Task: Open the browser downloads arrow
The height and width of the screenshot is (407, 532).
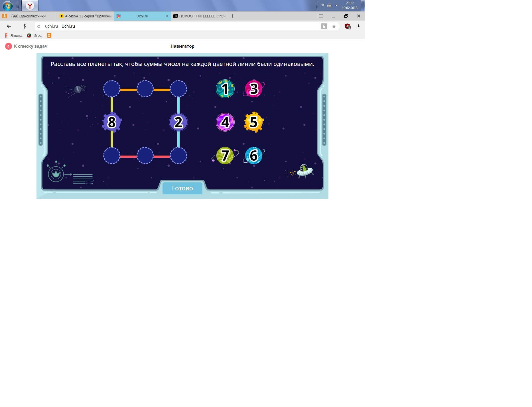Action: pos(359,27)
